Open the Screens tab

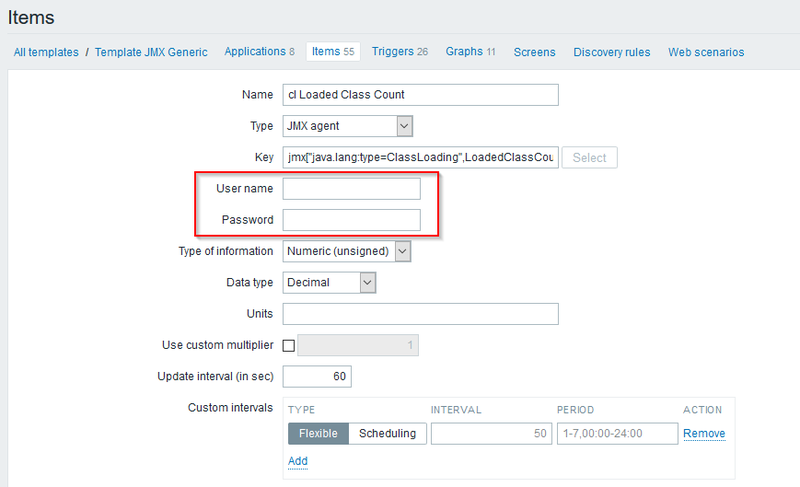tap(534, 52)
